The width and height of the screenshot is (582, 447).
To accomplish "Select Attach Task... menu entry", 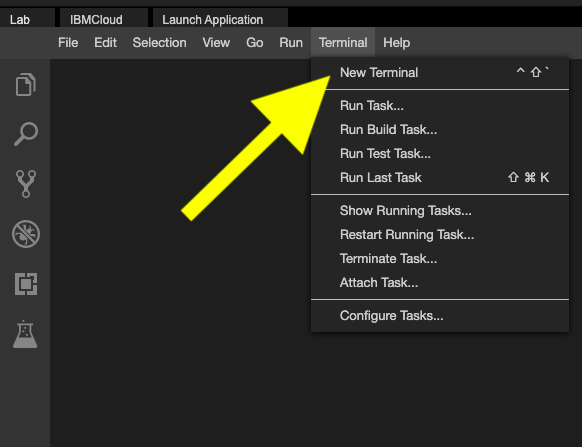I will [440, 283].
